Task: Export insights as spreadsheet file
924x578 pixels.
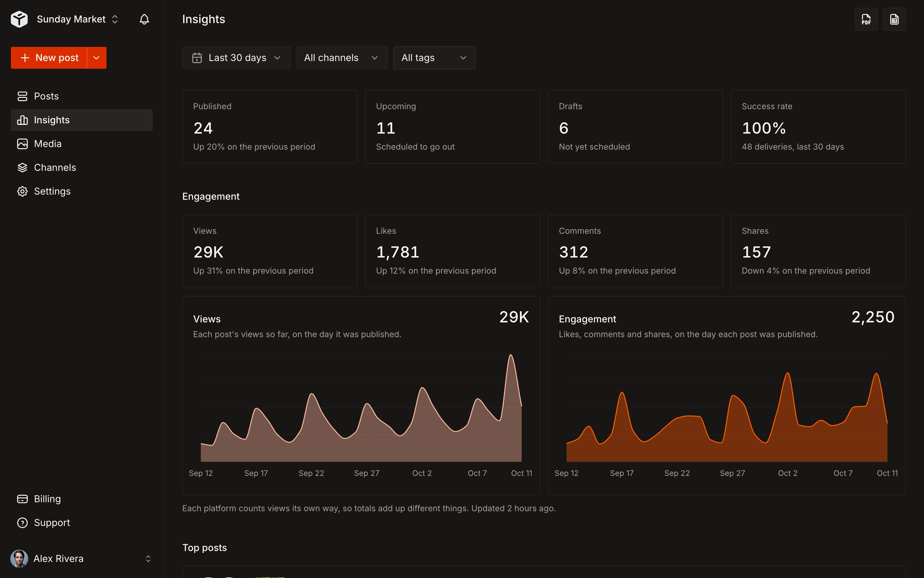Action: [x=894, y=19]
